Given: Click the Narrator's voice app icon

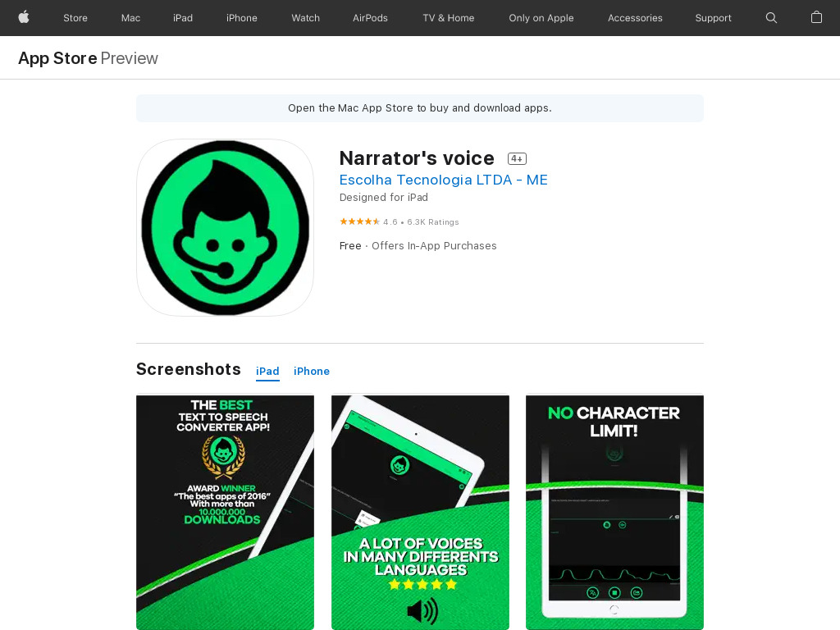Looking at the screenshot, I should 225,228.
